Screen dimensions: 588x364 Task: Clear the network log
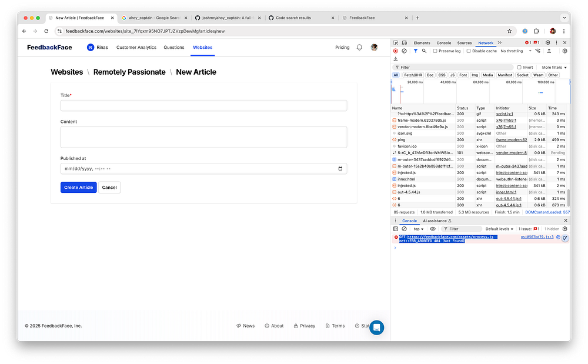(x=405, y=51)
